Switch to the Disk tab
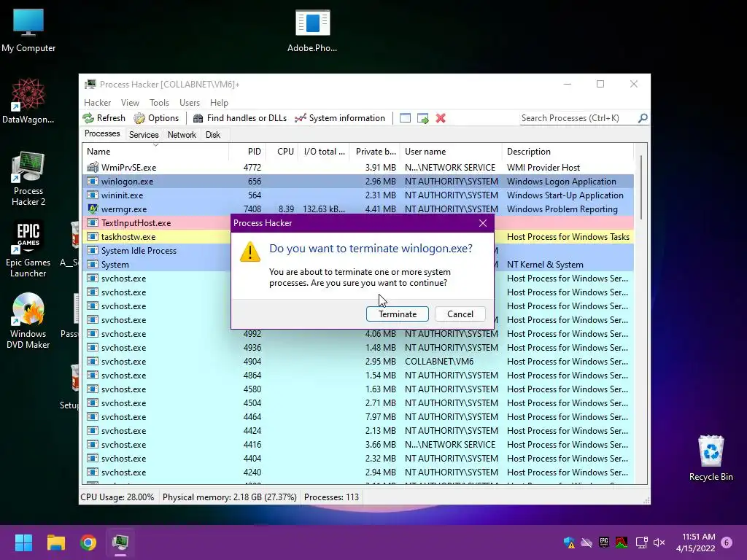 coord(213,135)
